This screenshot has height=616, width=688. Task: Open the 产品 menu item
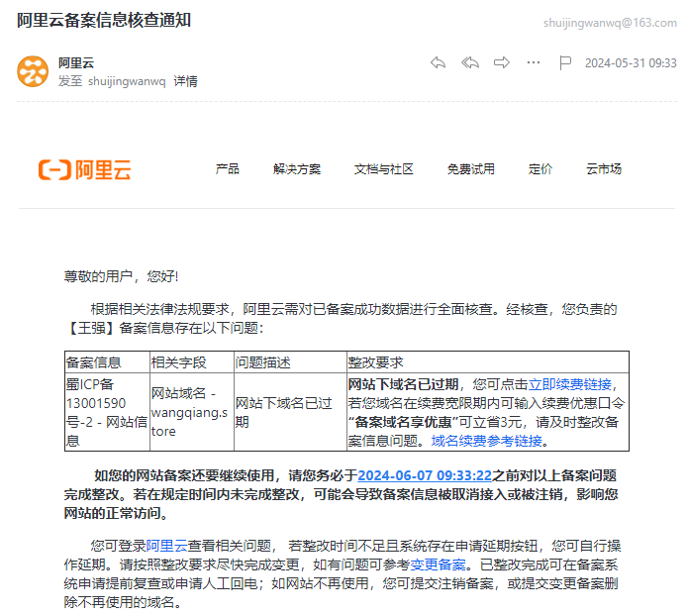[228, 169]
